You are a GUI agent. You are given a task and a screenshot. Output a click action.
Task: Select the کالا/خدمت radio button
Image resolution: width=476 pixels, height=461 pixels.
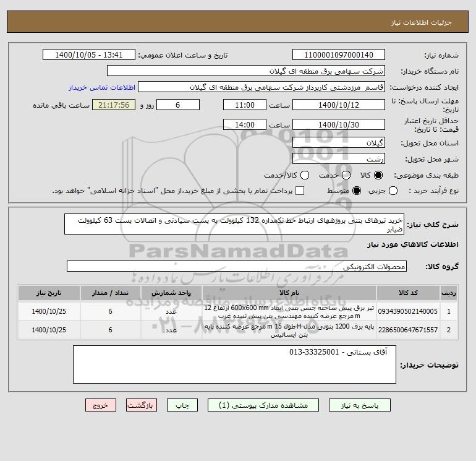(305, 175)
